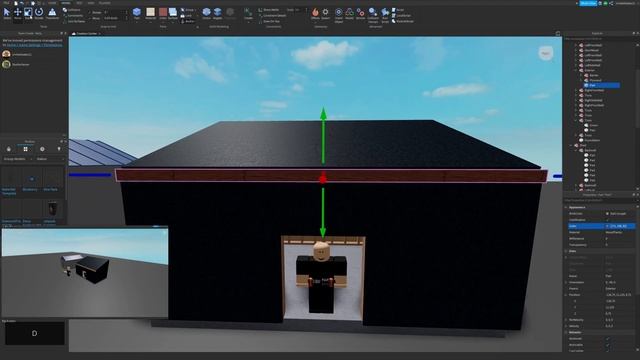Expand the Position property row

tap(566, 295)
